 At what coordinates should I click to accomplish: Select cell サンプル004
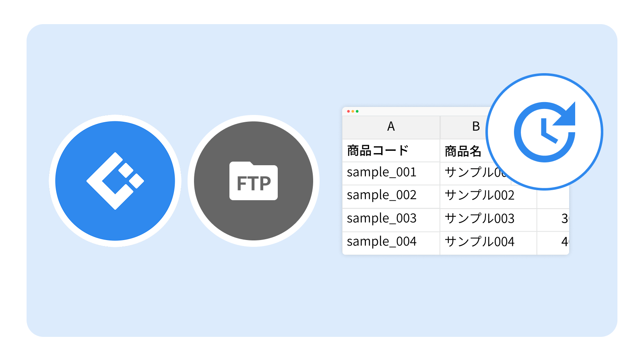click(x=488, y=243)
